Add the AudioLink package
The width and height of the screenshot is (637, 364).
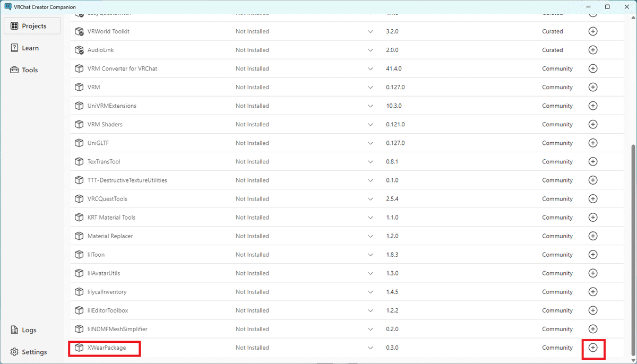coord(593,50)
